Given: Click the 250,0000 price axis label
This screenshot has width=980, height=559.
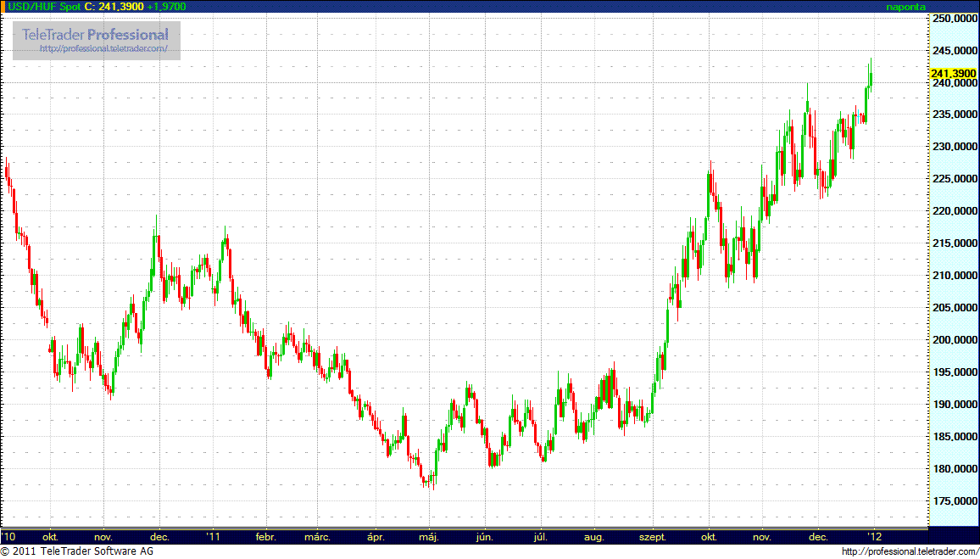Looking at the screenshot, I should tap(954, 18).
